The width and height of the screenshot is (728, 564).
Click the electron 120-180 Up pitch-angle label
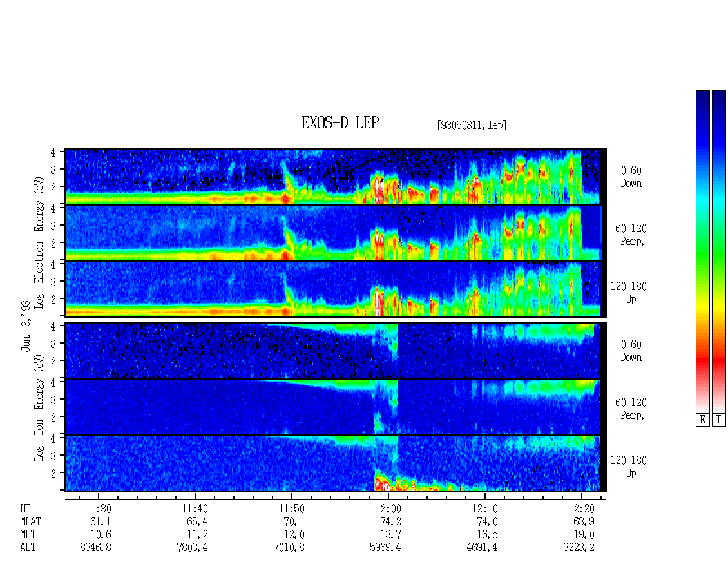(629, 293)
